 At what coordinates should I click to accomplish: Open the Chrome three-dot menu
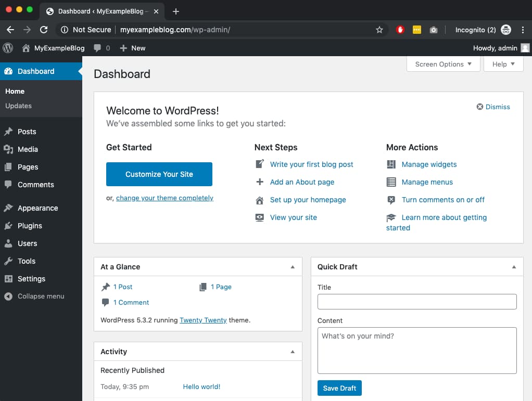click(523, 30)
